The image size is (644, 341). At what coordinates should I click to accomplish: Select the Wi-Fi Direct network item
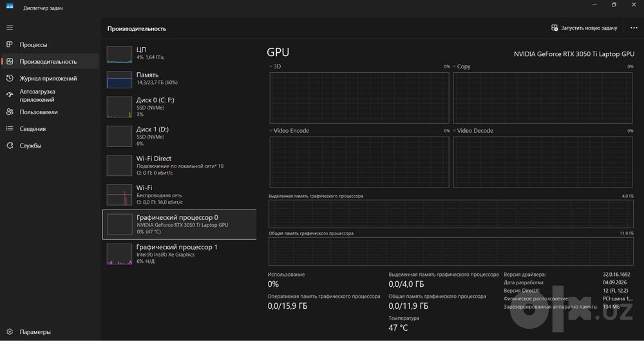(x=179, y=166)
